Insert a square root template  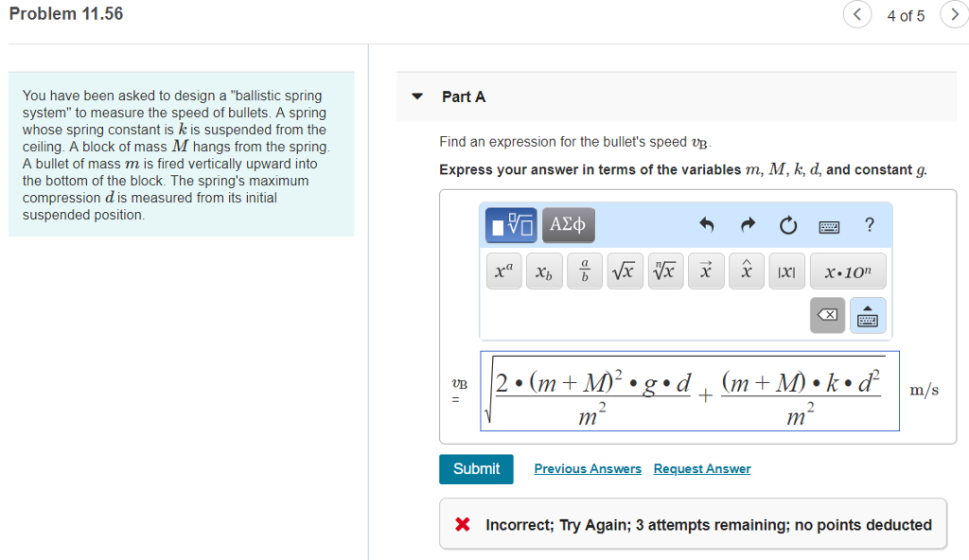click(625, 271)
